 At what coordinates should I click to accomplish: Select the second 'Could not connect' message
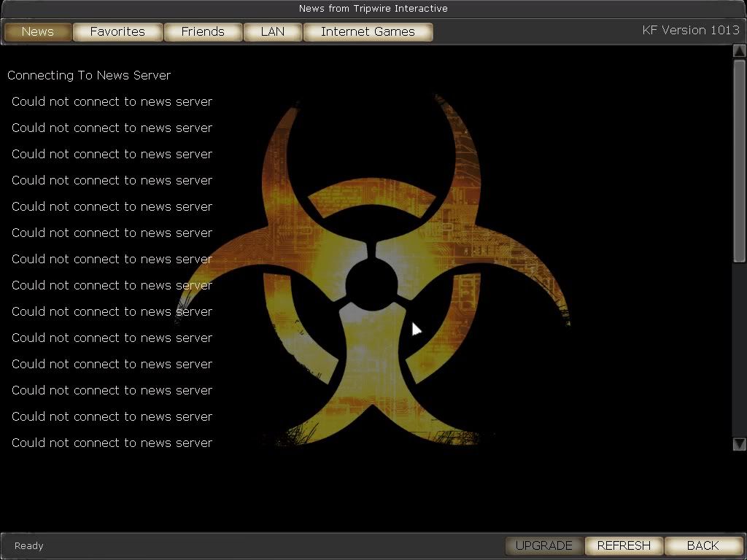click(x=112, y=128)
